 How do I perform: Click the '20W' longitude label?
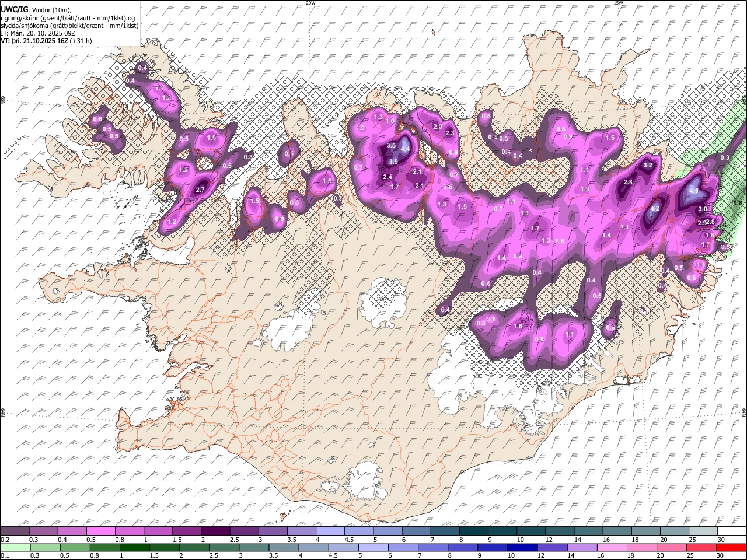(310, 3)
